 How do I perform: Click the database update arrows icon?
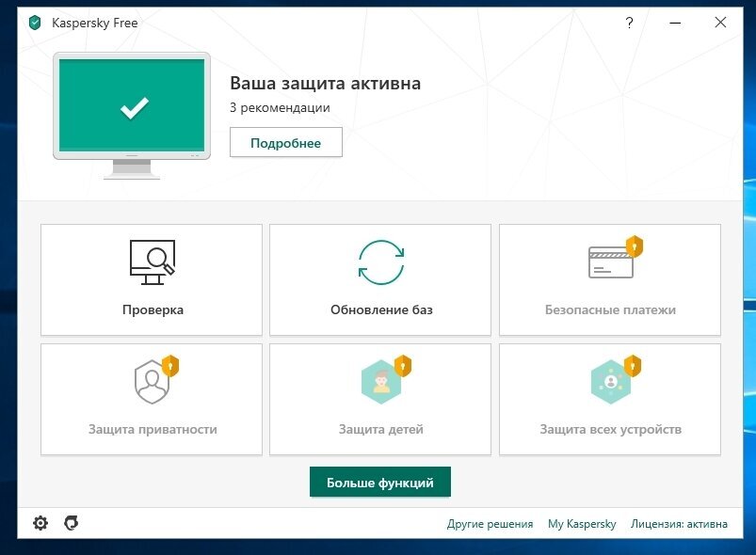[x=381, y=262]
